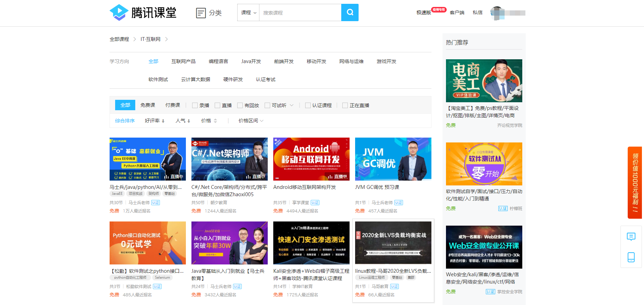
Task: Expand the breadcrumb arrow after IT·互联网
Action: pos(166,39)
